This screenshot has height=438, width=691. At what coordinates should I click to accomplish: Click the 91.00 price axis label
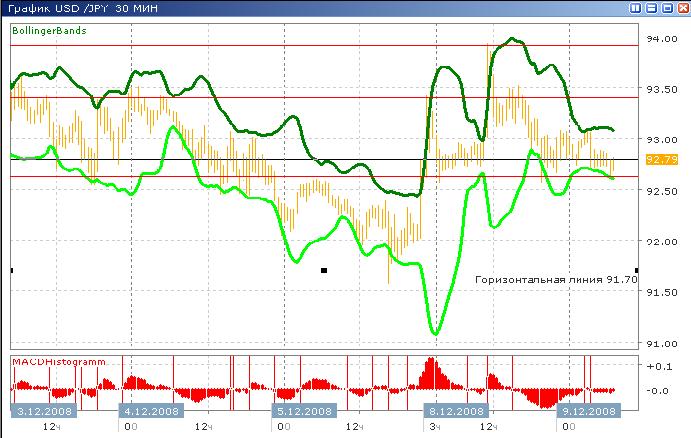pos(662,344)
